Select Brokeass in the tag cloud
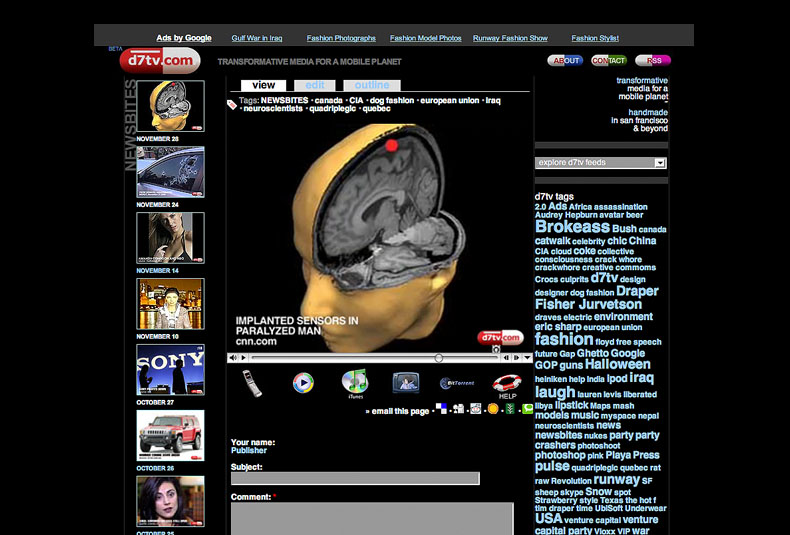 (572, 227)
